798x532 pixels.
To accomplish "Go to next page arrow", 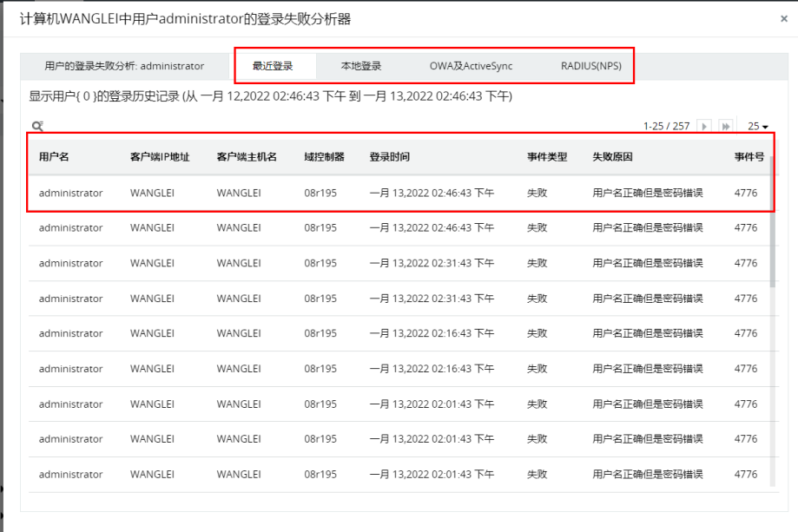I will pos(704,126).
